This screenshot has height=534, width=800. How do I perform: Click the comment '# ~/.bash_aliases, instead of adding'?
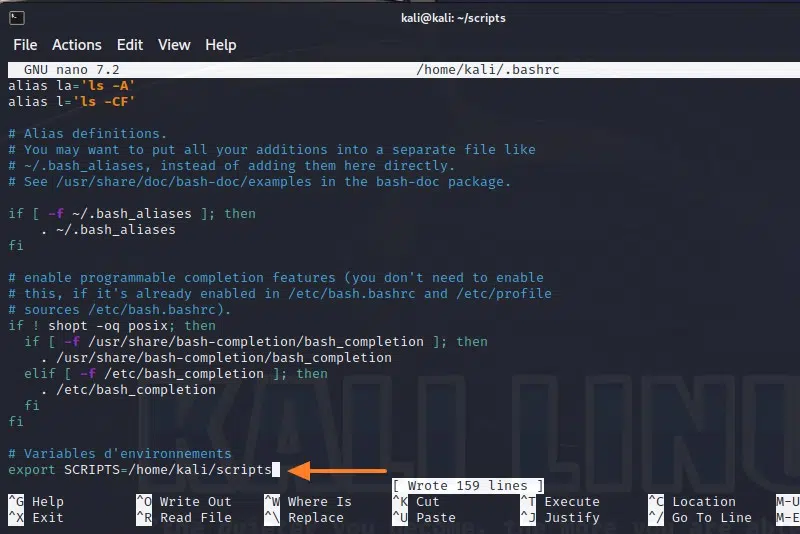pos(231,166)
